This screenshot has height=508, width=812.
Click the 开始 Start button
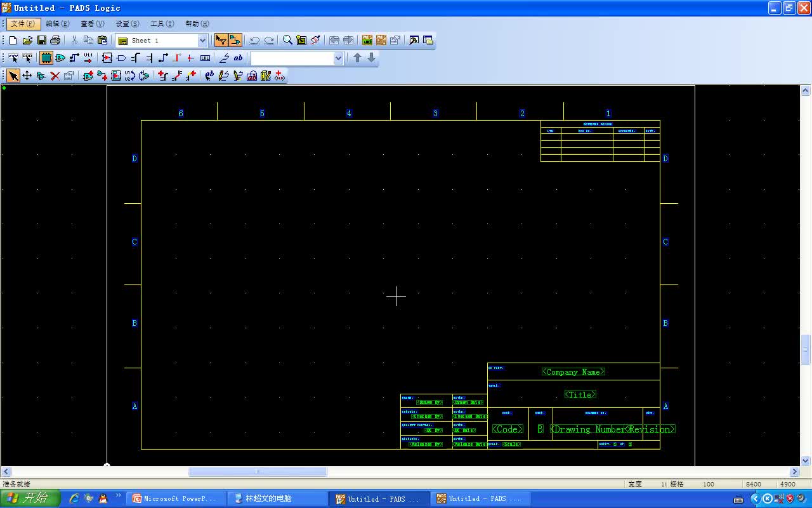(30, 498)
